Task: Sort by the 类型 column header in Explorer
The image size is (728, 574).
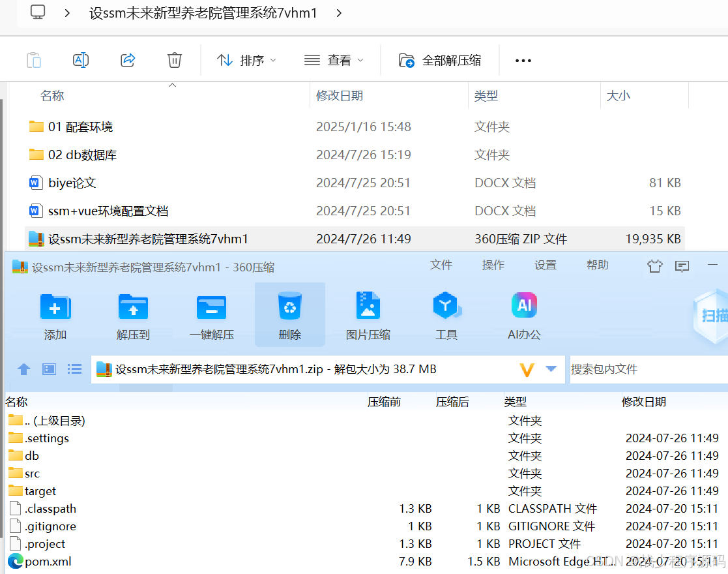Action: pos(486,96)
